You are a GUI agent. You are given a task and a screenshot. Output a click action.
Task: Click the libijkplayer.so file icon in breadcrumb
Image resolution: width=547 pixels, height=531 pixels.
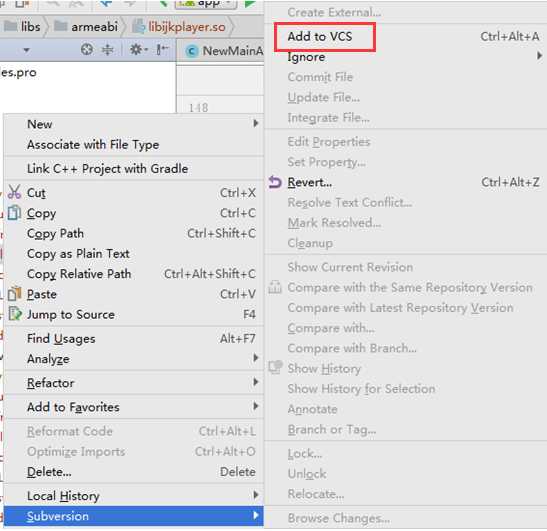138,27
